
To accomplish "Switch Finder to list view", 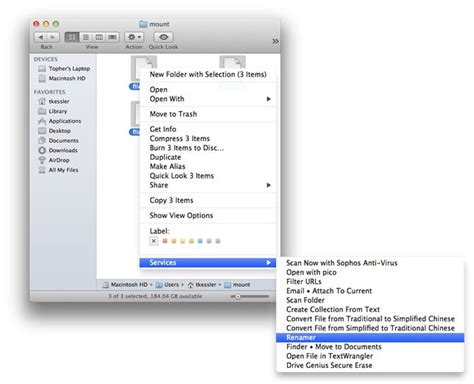I will (86, 37).
